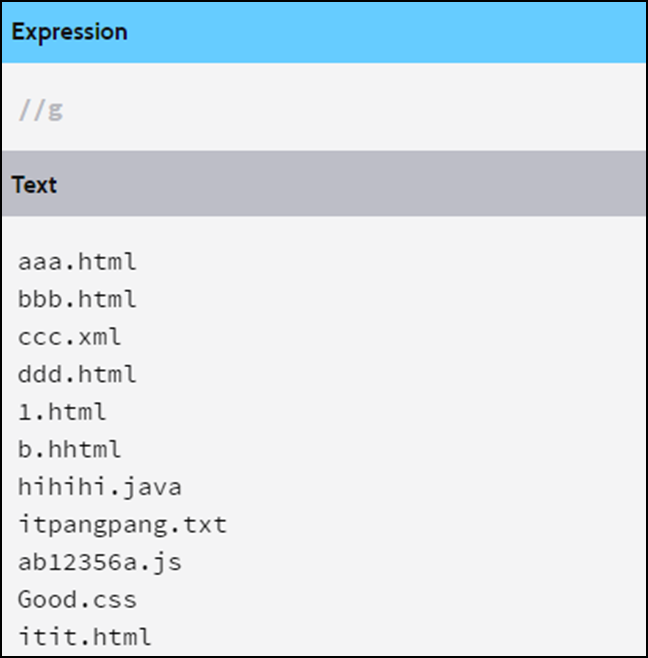
Task: Place cursor in the //g placeholder text
Action: click(41, 111)
